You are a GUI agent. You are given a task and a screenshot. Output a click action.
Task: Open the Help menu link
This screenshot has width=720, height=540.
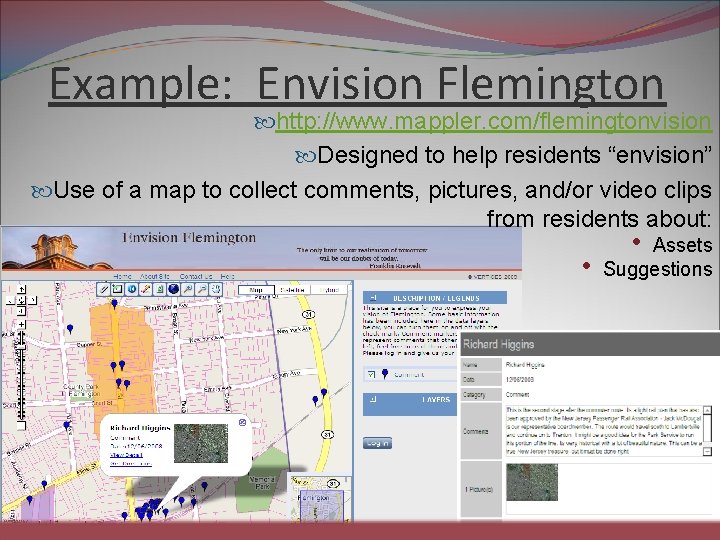tap(228, 276)
